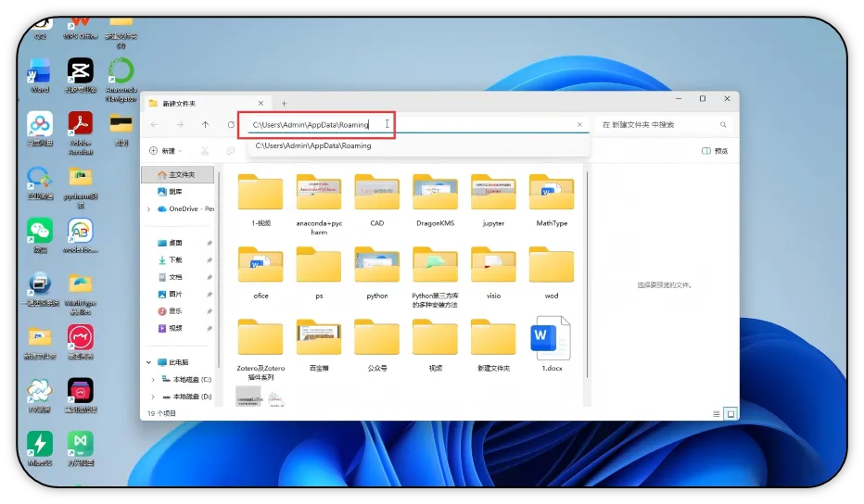Select the Python第三方库的多种安装方法 folder

coord(436,277)
